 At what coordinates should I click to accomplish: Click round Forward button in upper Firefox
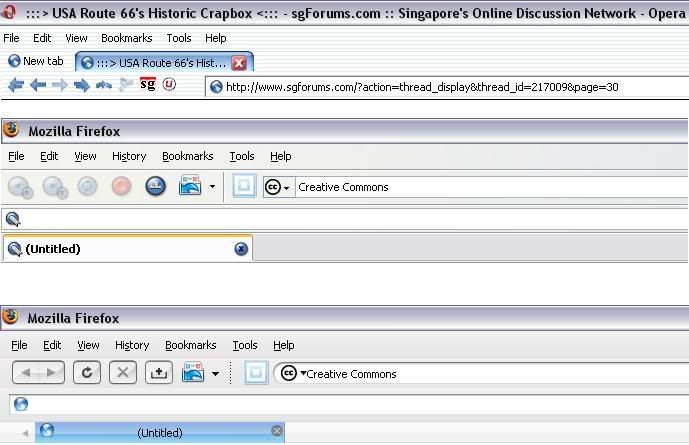click(x=55, y=187)
